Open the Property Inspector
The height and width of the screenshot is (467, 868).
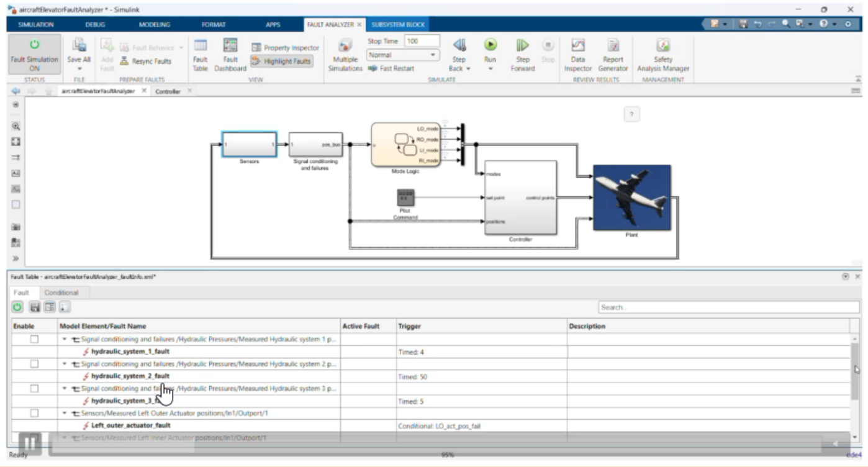[285, 48]
